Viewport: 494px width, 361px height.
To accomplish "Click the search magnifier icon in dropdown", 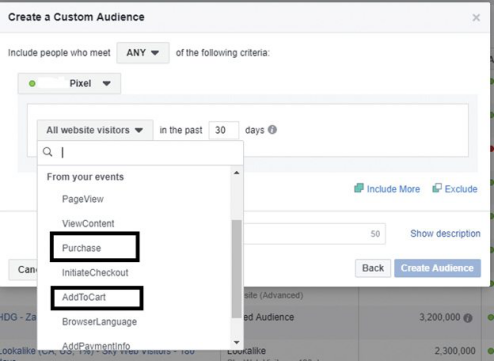I will 48,152.
